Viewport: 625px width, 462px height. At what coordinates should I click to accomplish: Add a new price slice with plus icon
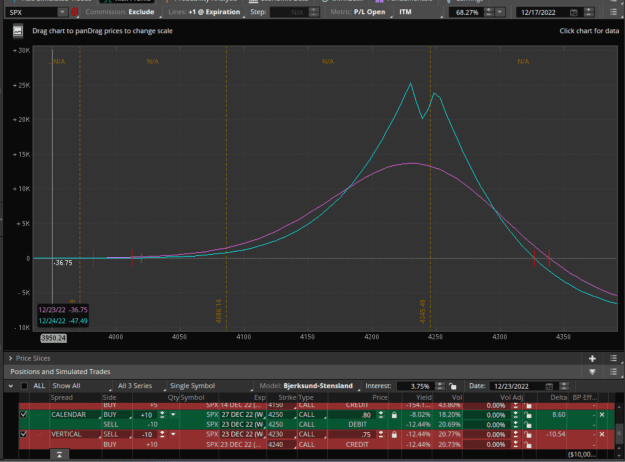click(x=592, y=358)
